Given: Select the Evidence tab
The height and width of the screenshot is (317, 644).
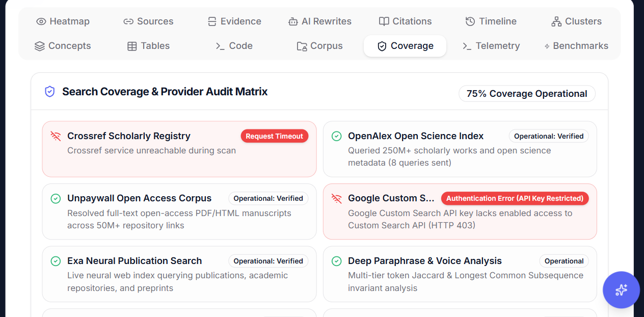Looking at the screenshot, I should click(234, 21).
